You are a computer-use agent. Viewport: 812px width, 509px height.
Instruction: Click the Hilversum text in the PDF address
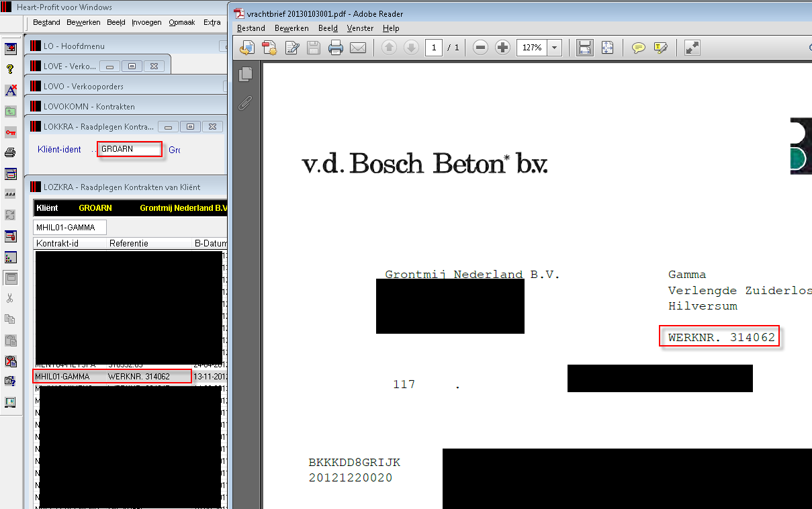click(703, 306)
